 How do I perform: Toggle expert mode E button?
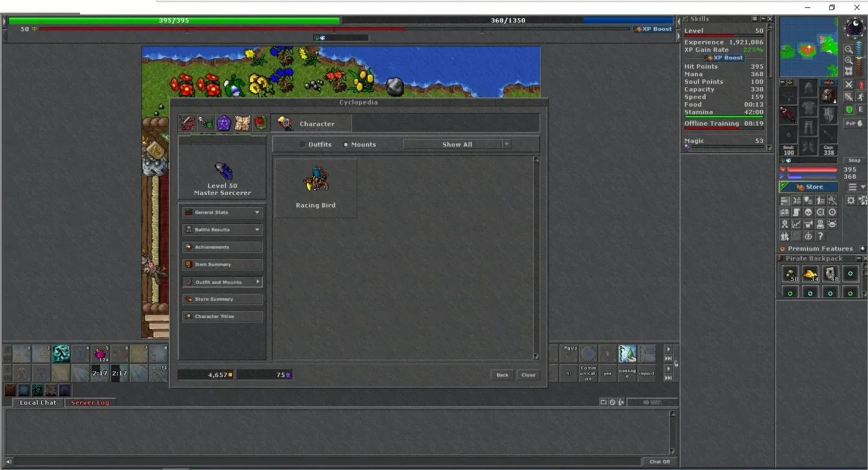(x=861, y=110)
